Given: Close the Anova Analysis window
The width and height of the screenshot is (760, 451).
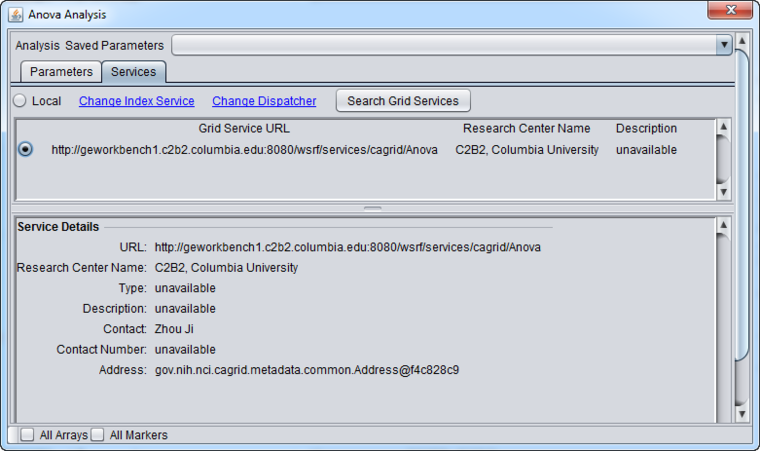Looking at the screenshot, I should point(730,12).
